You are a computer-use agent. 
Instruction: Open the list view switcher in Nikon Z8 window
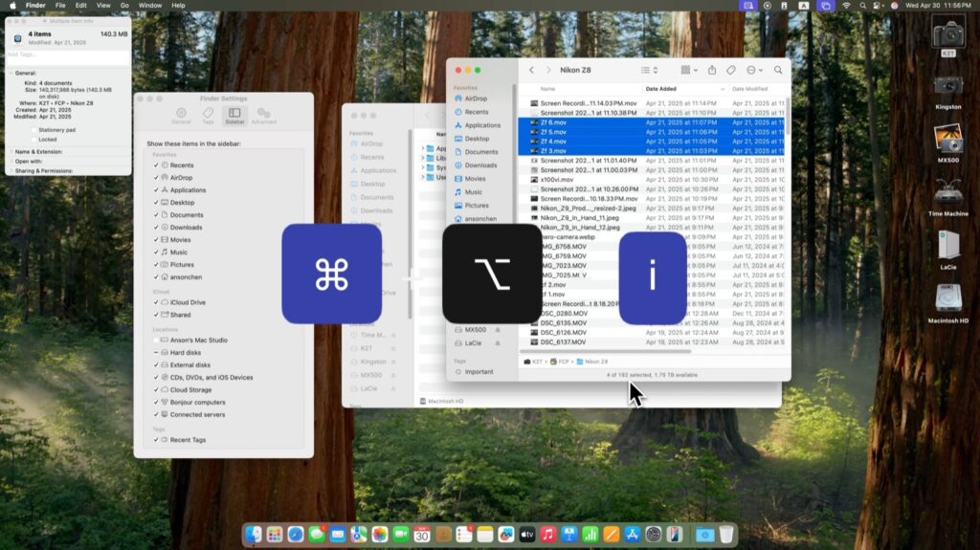point(650,70)
